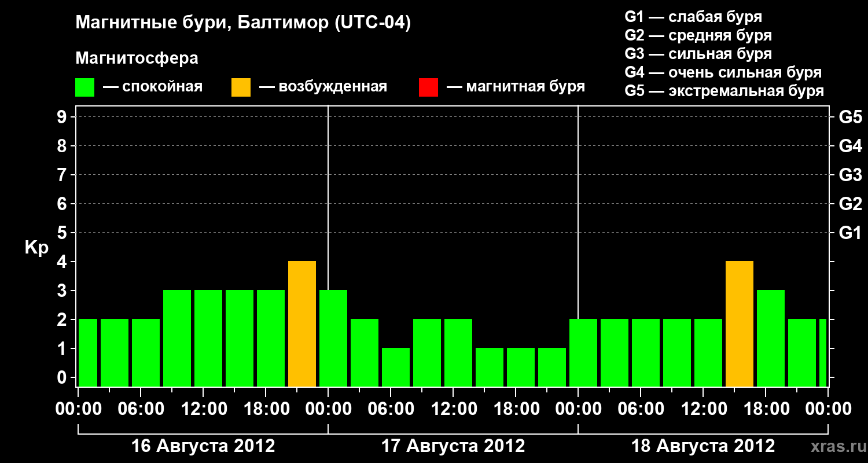Select the 'G5 — экстремальная буря' legend line
The image size is (868, 463).
point(724,91)
